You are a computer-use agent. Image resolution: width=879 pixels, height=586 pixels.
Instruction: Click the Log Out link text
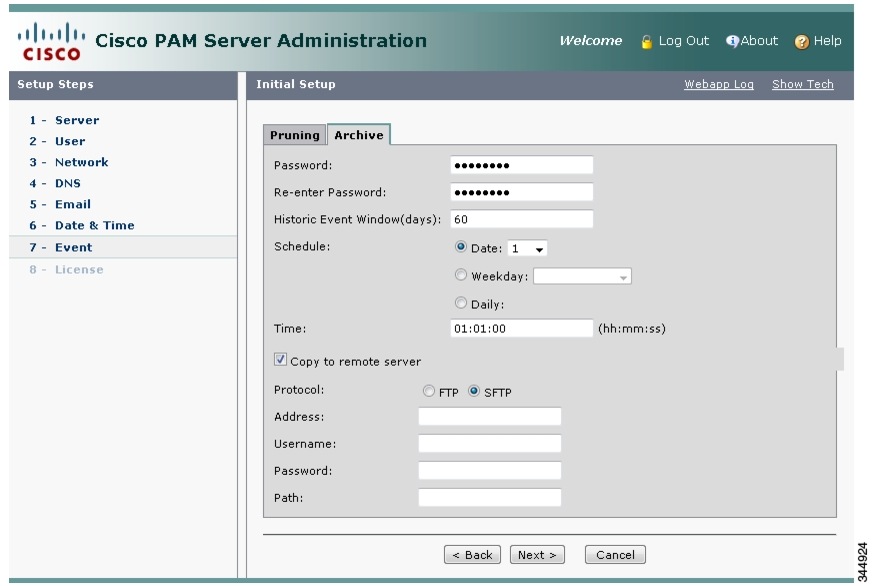pos(684,41)
